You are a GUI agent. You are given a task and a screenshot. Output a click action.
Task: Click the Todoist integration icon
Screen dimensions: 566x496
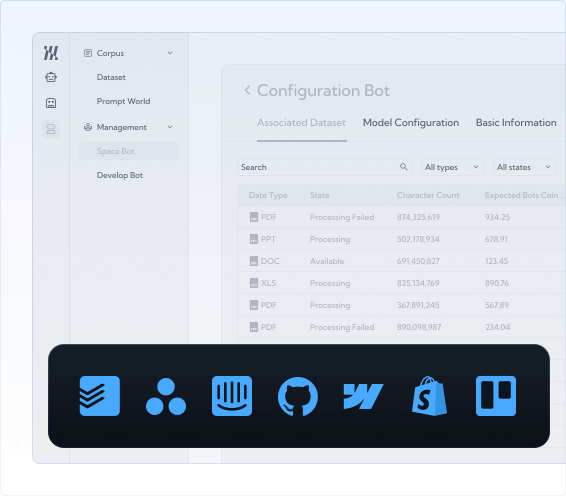(x=100, y=396)
